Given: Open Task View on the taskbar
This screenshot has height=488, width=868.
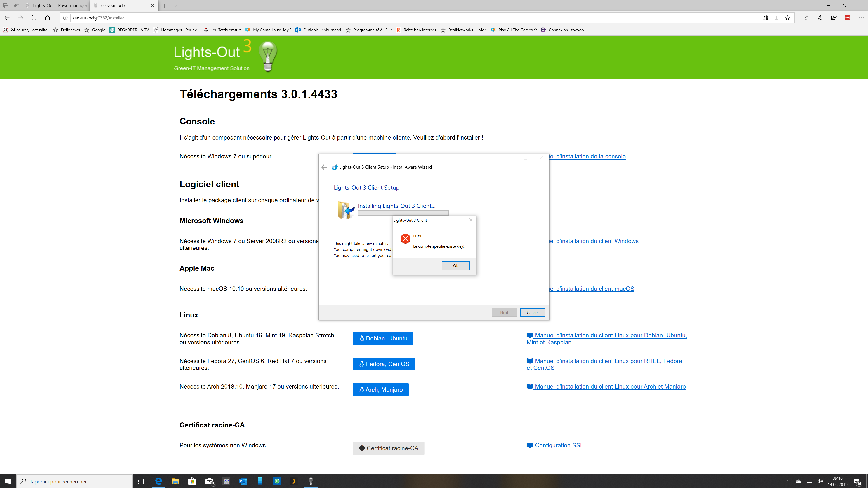Looking at the screenshot, I should click(x=141, y=481).
